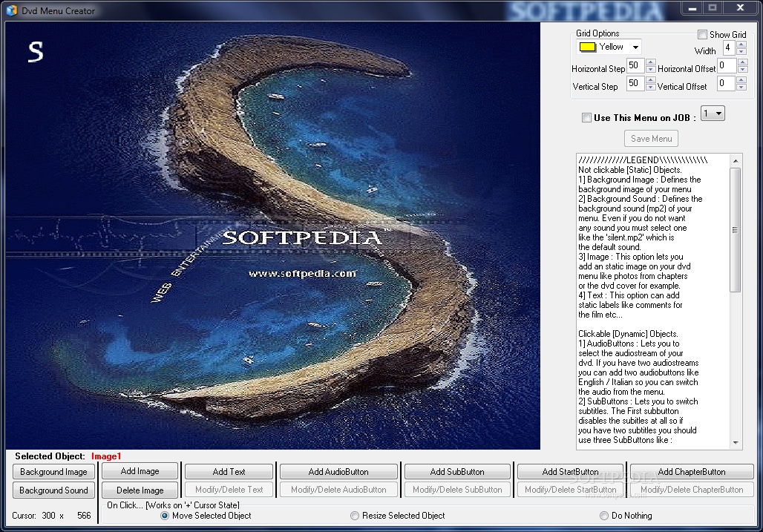763x532 pixels.
Task: Click the Add Image button
Action: pyautogui.click(x=140, y=471)
